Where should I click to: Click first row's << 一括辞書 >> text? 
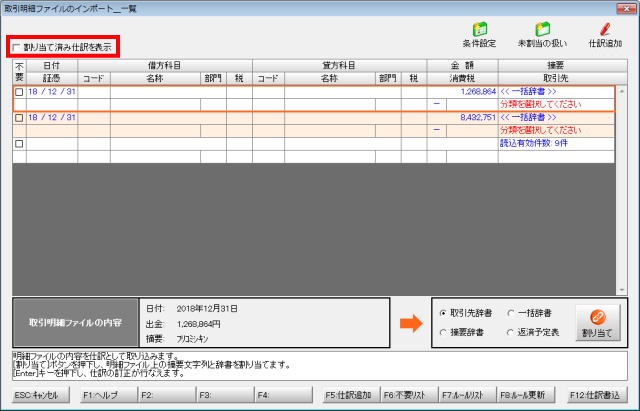point(528,92)
